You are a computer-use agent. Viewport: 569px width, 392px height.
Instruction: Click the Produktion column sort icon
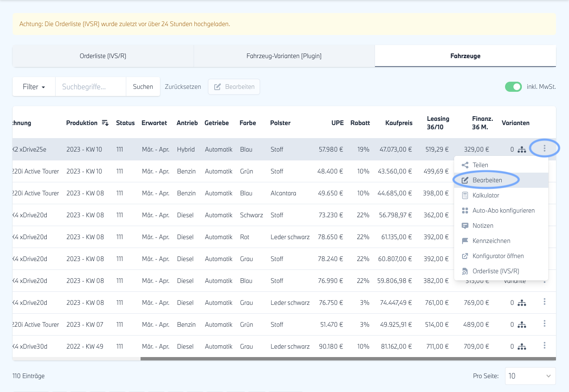(105, 123)
